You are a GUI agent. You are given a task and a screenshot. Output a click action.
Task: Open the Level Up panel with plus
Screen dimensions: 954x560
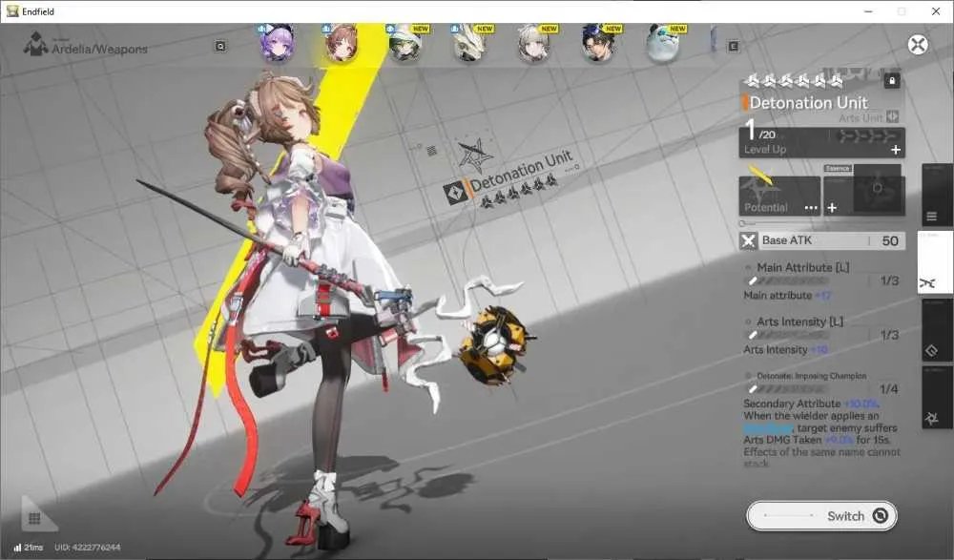click(x=896, y=150)
